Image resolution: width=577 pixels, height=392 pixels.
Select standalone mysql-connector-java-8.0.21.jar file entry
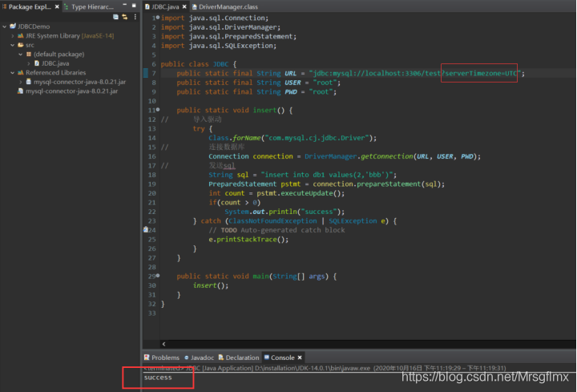[x=72, y=91]
